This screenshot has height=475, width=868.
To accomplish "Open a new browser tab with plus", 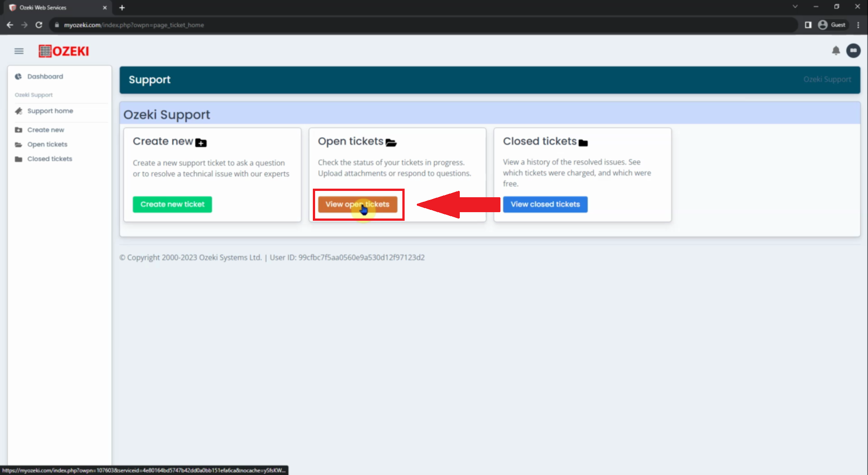I will coord(122,8).
